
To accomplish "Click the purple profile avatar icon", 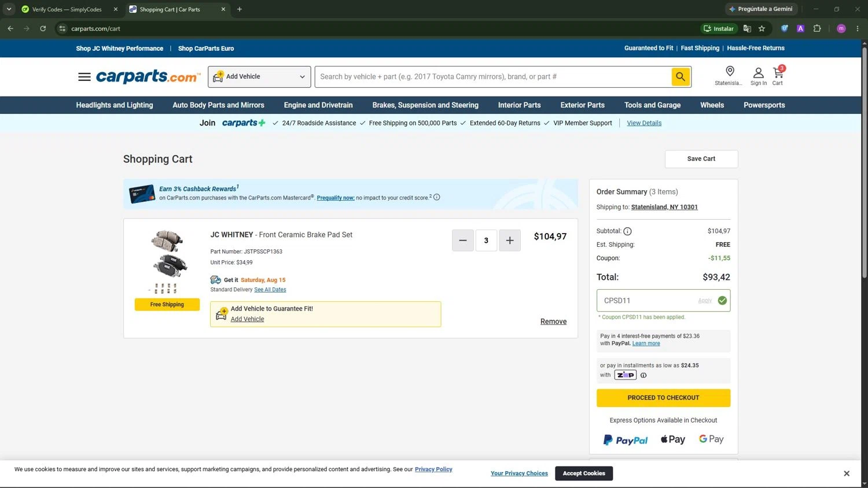I will tap(841, 28).
